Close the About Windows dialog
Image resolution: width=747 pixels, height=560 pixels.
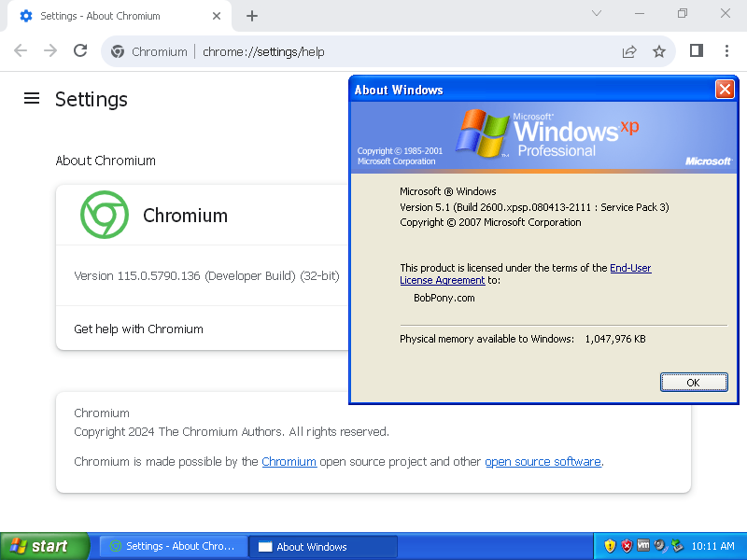point(725,89)
